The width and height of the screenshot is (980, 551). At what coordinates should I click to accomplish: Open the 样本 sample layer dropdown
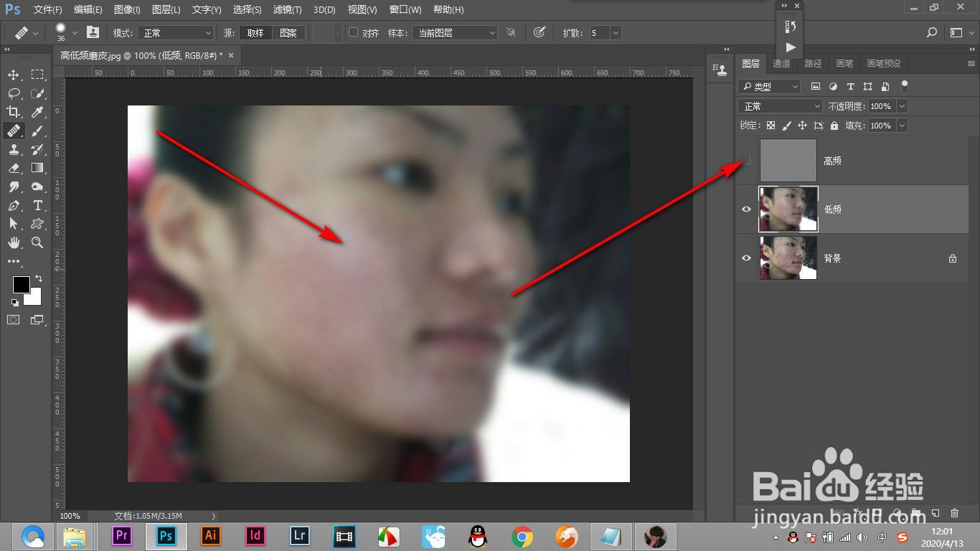coord(454,32)
